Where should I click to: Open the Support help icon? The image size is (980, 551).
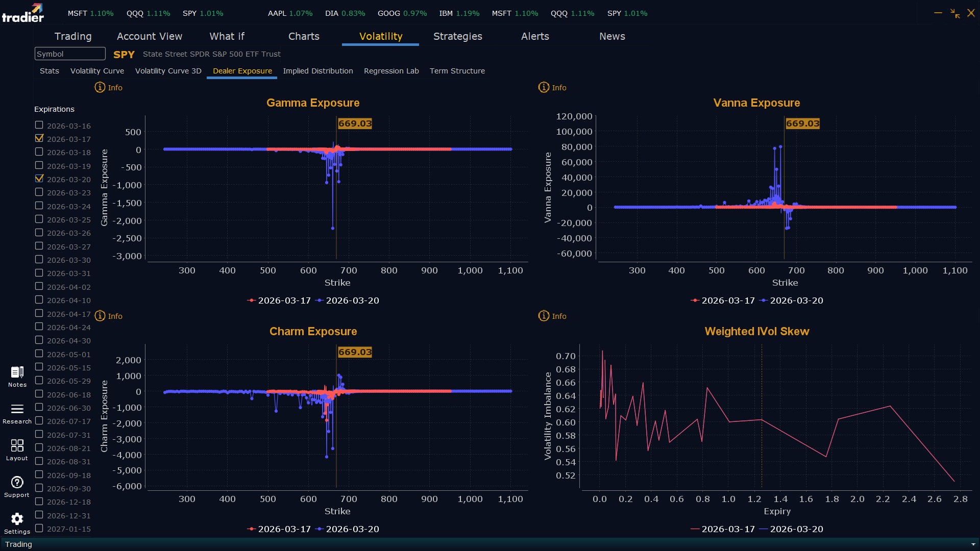click(x=17, y=483)
